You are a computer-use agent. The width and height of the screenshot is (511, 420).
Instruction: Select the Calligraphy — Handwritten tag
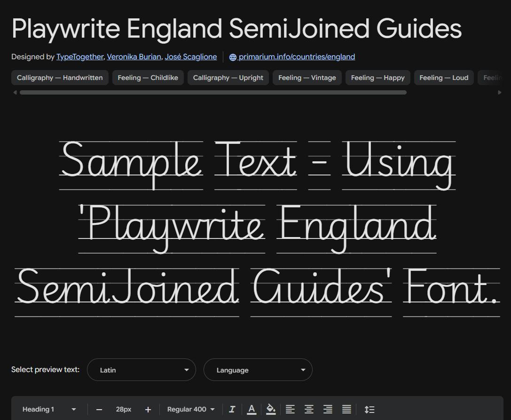pyautogui.click(x=60, y=78)
